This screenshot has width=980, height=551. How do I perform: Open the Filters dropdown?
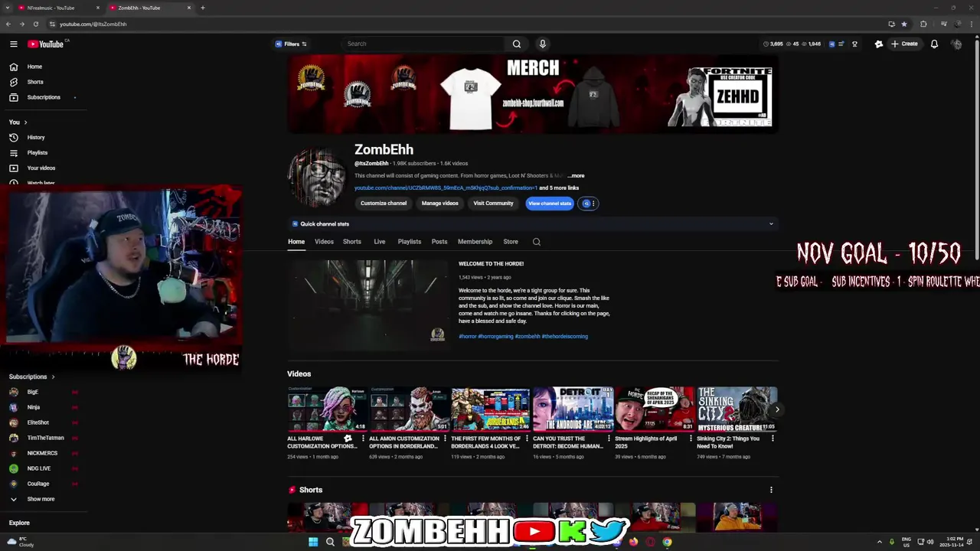click(x=291, y=44)
